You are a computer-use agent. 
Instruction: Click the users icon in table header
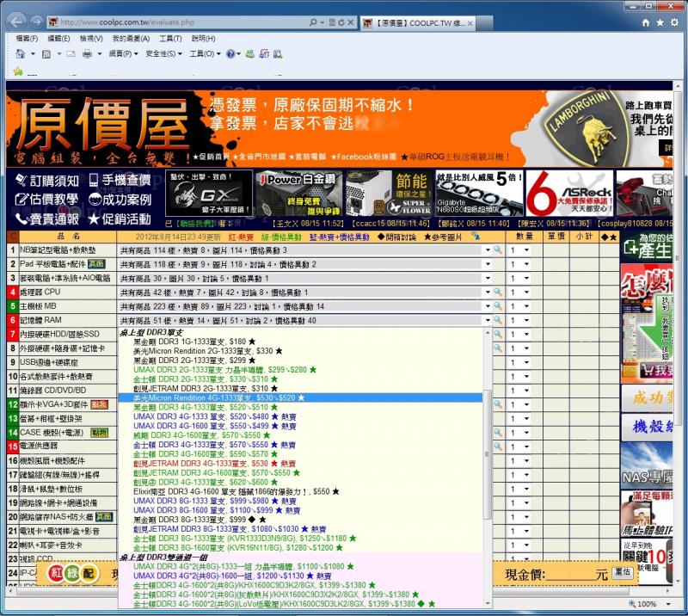[x=476, y=237]
